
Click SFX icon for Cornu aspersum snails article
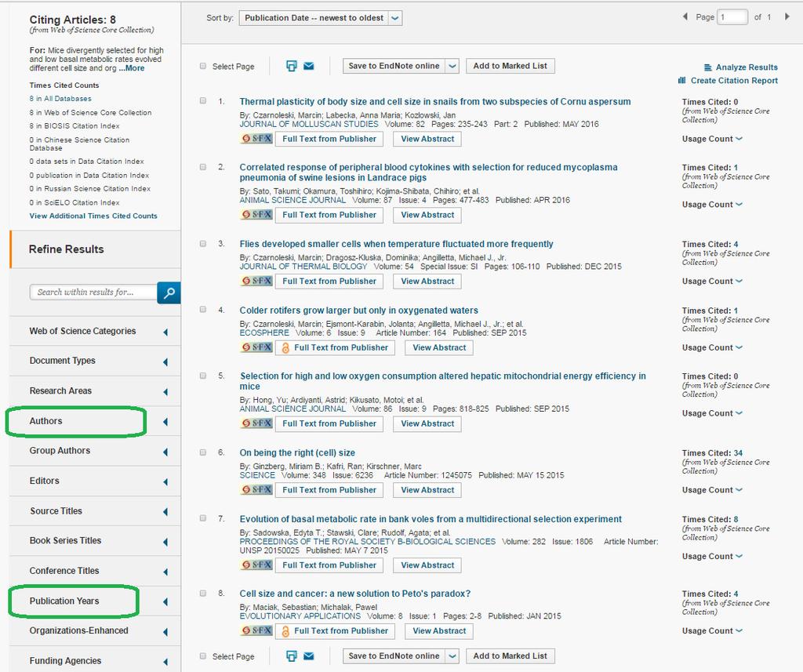coord(256,139)
